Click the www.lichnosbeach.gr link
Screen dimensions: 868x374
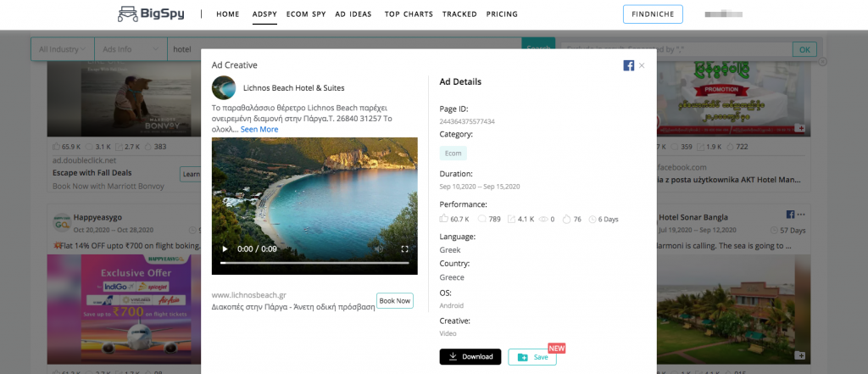[x=248, y=295]
